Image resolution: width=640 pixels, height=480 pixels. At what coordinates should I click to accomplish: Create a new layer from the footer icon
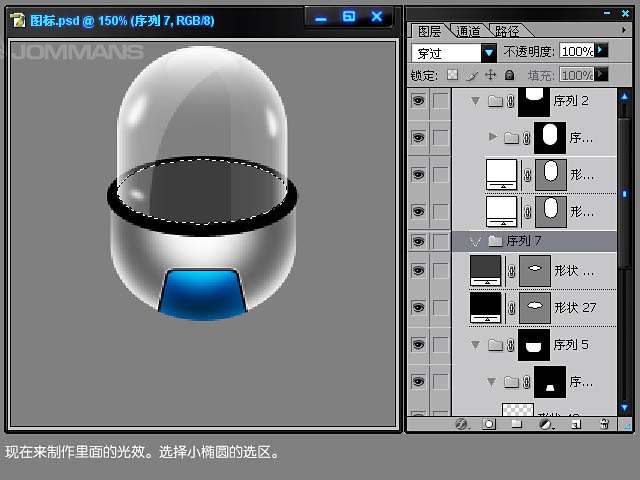[576, 424]
